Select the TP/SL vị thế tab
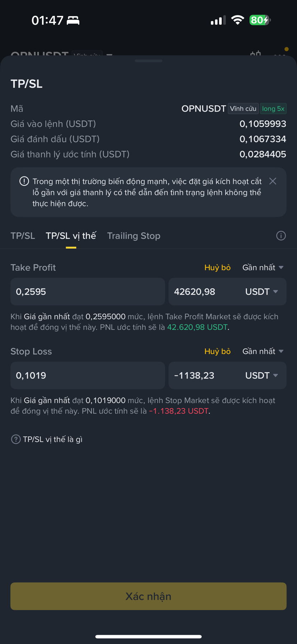The height and width of the screenshot is (644, 297). pyautogui.click(x=71, y=236)
